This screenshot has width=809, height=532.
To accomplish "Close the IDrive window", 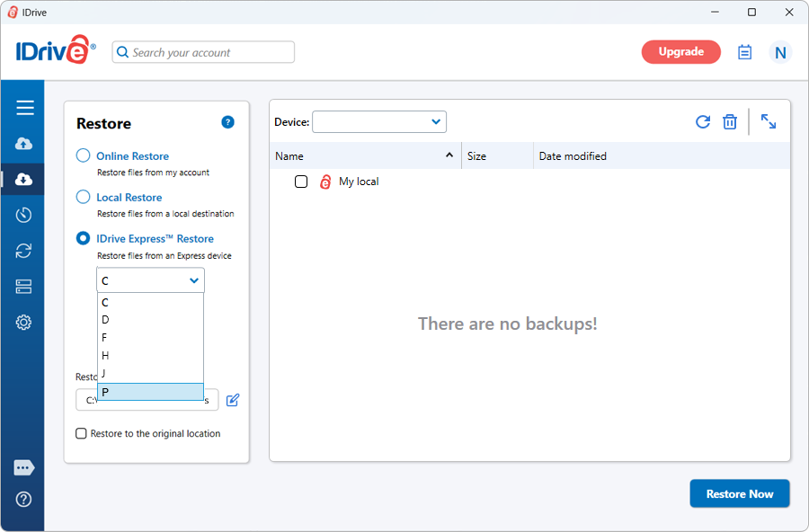I will [789, 12].
